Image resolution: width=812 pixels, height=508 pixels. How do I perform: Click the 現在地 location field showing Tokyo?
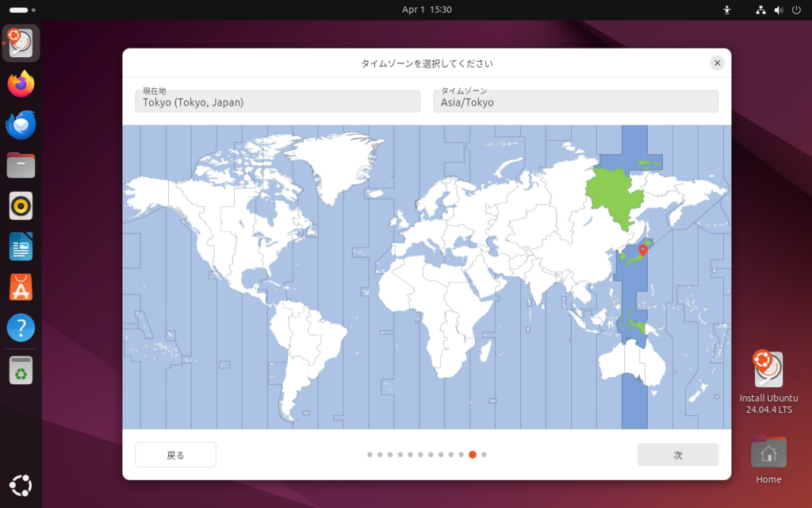pyautogui.click(x=278, y=101)
